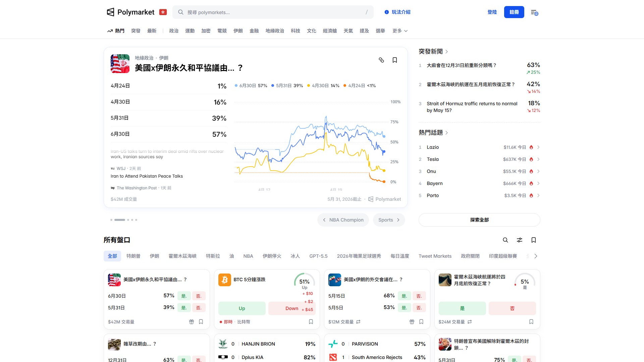Click the fire icon in Tesla row
The height and width of the screenshot is (362, 644).
(x=531, y=159)
